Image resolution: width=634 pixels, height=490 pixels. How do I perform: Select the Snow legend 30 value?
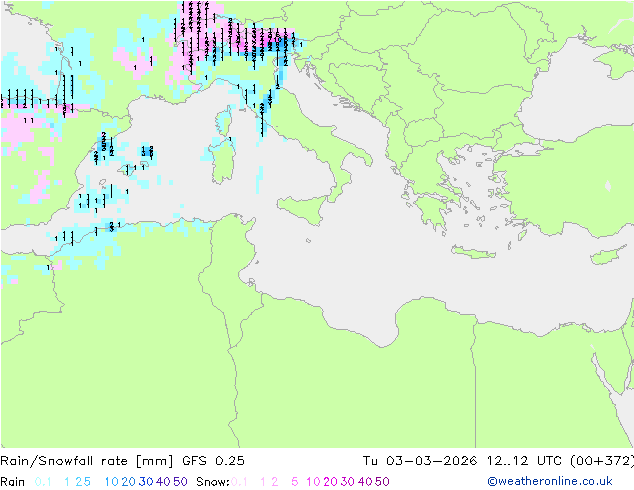pos(348,482)
